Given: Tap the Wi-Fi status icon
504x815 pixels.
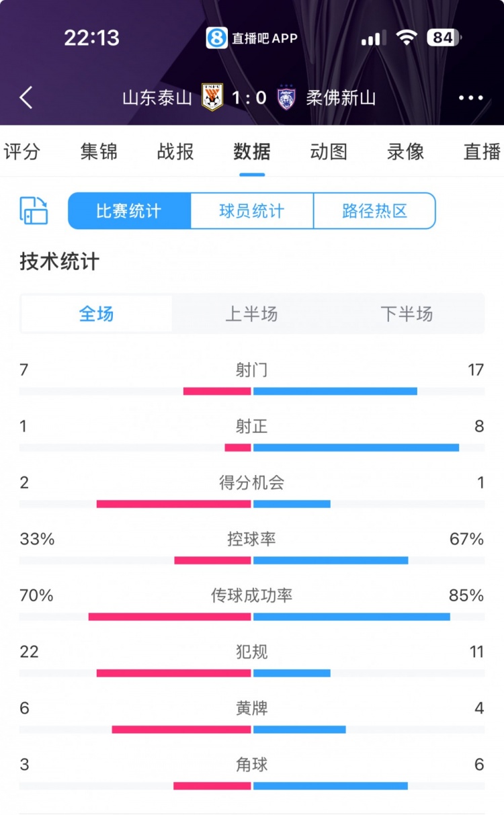Looking at the screenshot, I should tap(407, 38).
